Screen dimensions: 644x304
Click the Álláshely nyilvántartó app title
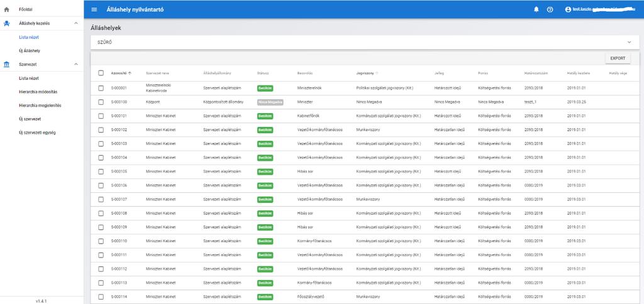tap(135, 9)
